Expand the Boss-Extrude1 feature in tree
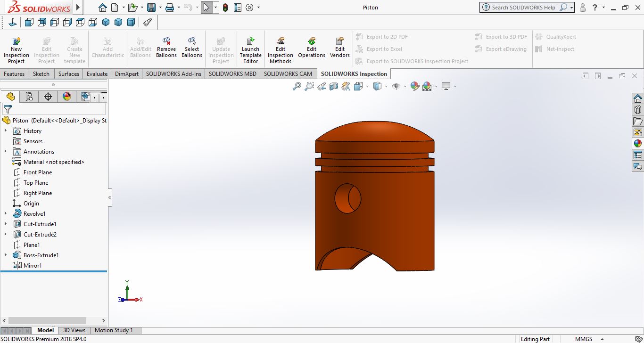Viewport: 644px width, 343px height. [x=6, y=255]
